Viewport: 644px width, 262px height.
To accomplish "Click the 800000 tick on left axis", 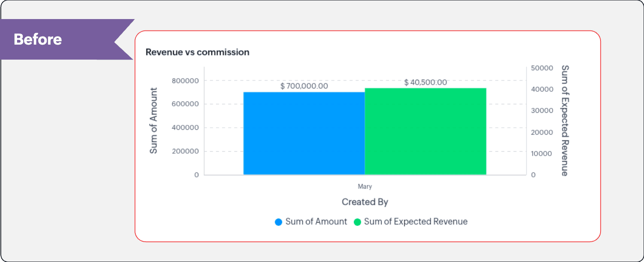I will click(x=185, y=81).
